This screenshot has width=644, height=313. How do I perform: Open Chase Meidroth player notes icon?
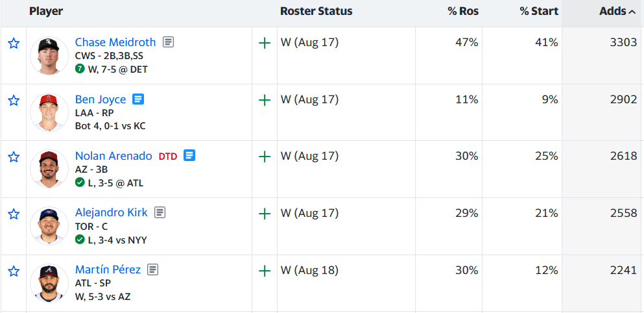(x=168, y=42)
